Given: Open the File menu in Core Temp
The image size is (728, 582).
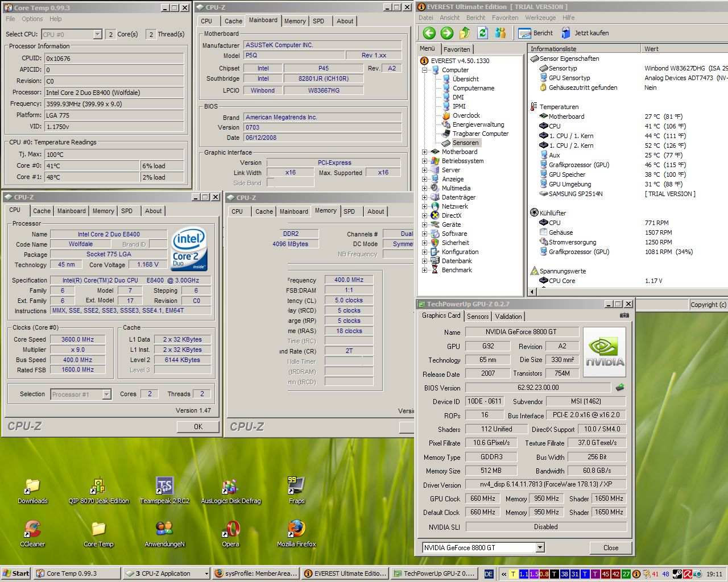Looking at the screenshot, I should 10,19.
